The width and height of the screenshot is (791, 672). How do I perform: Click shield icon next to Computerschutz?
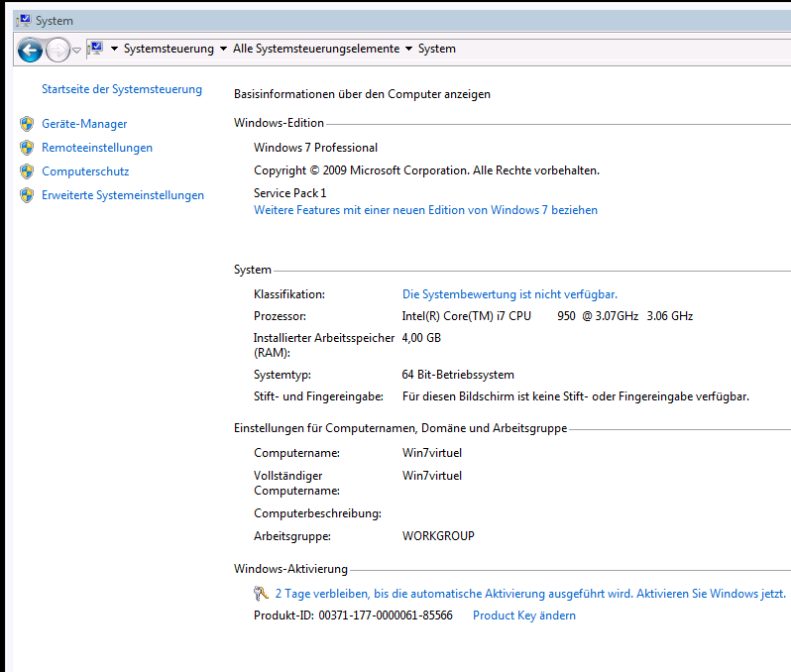(x=27, y=171)
